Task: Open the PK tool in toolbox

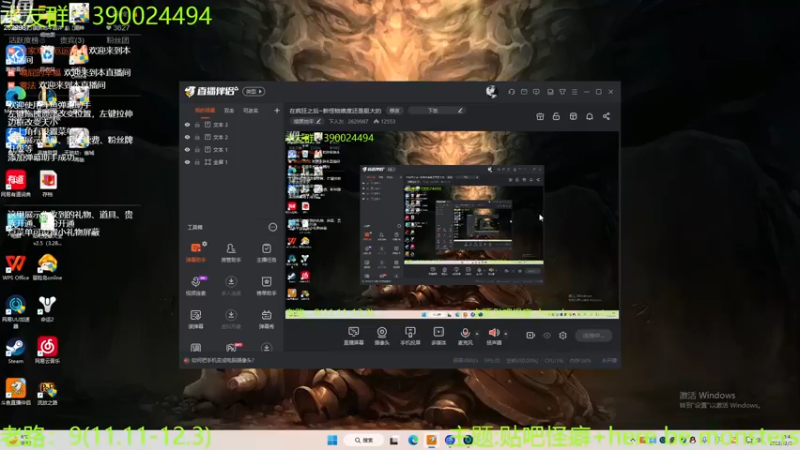Action: click(232, 347)
